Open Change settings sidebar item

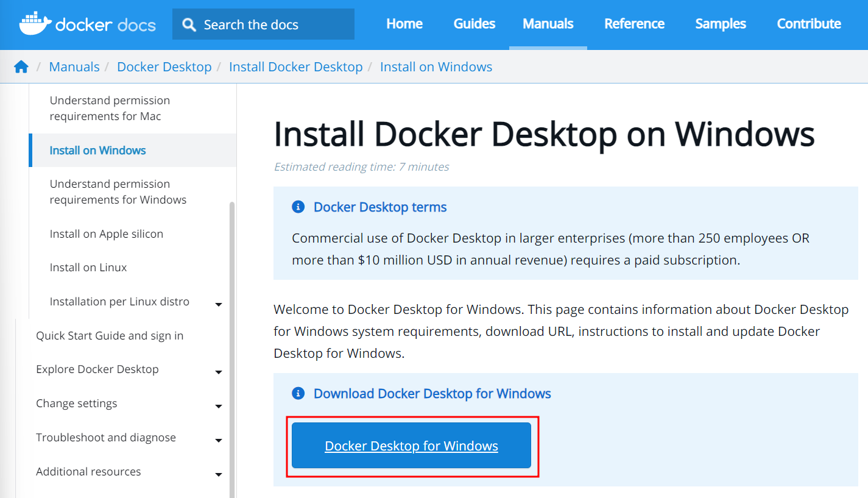tap(77, 404)
